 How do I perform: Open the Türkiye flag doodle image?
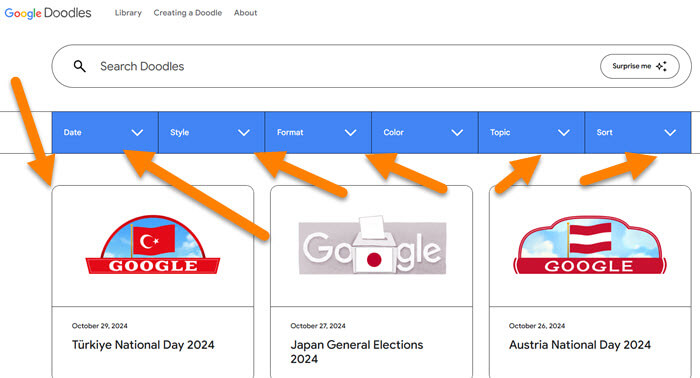click(x=153, y=245)
